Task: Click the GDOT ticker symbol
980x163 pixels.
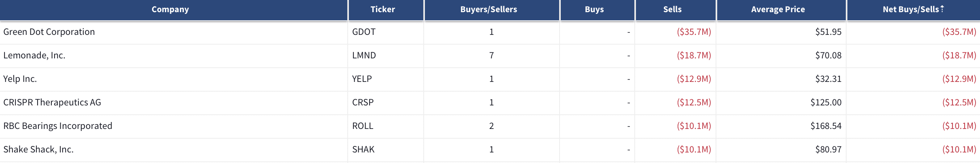Action: pos(364,32)
